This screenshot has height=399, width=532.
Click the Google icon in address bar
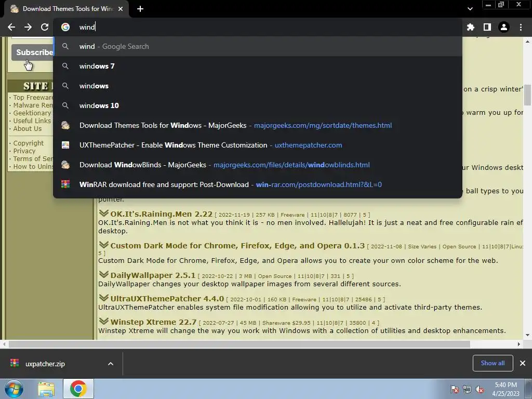65,27
